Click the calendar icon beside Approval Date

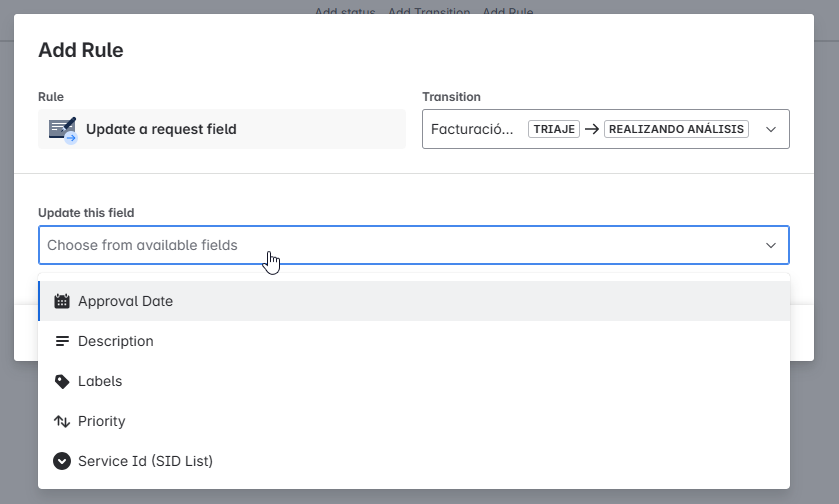coord(62,301)
